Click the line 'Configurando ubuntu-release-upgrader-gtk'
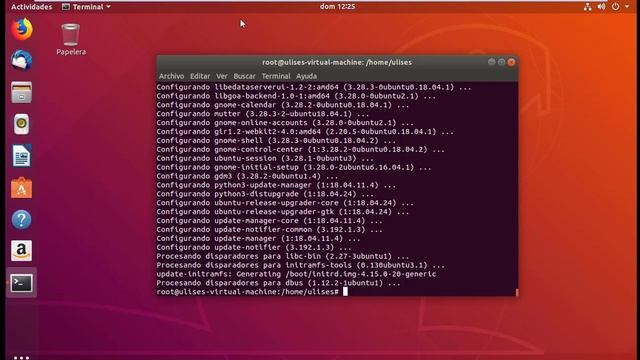The height and width of the screenshot is (360, 640). [x=282, y=212]
